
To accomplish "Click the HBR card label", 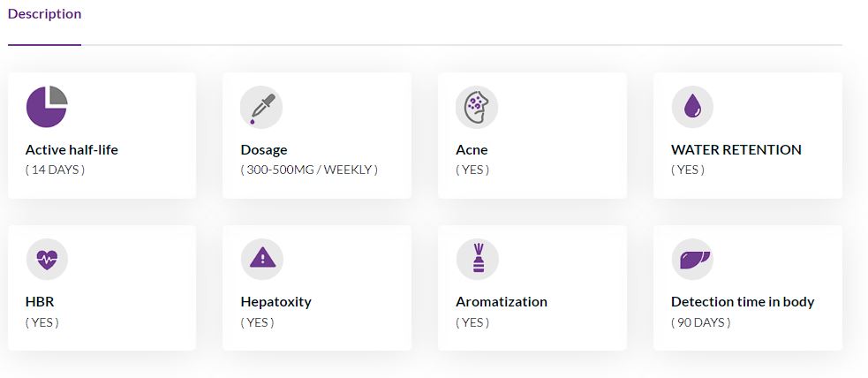I will pos(40,302).
